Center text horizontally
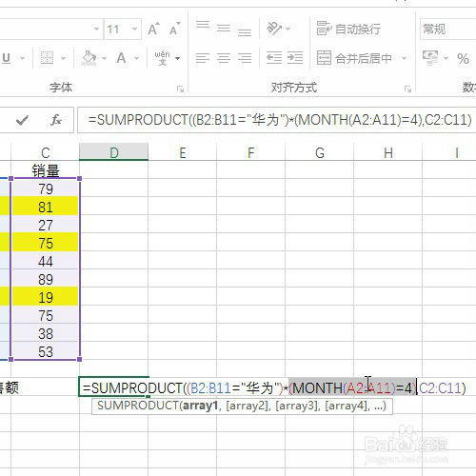Viewport: 476px width, 476px height. (x=224, y=58)
